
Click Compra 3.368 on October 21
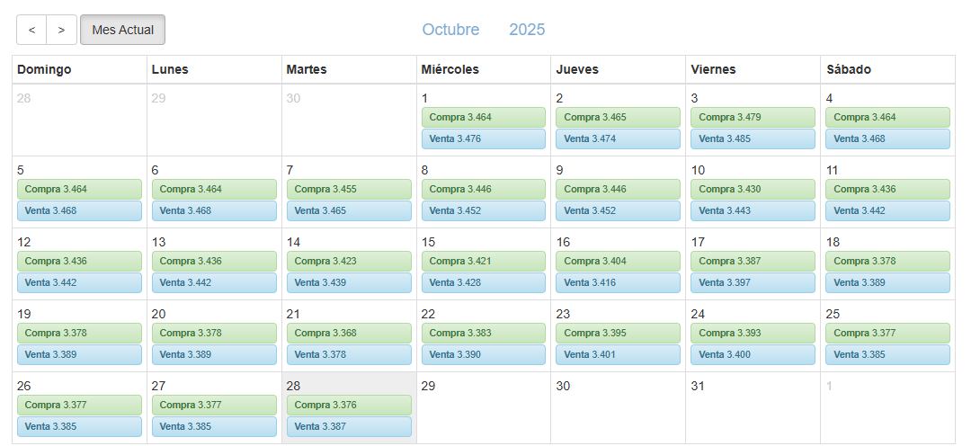click(x=349, y=334)
